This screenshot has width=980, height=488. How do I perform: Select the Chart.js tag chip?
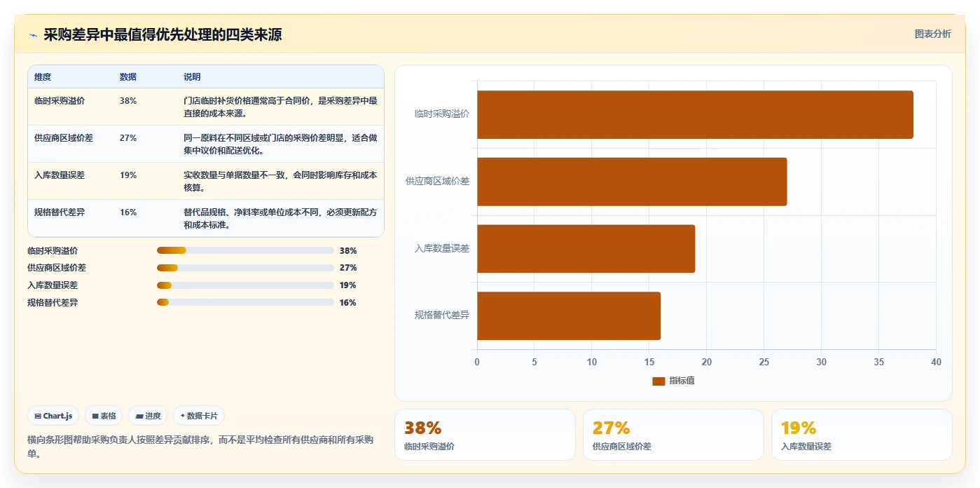[54, 416]
